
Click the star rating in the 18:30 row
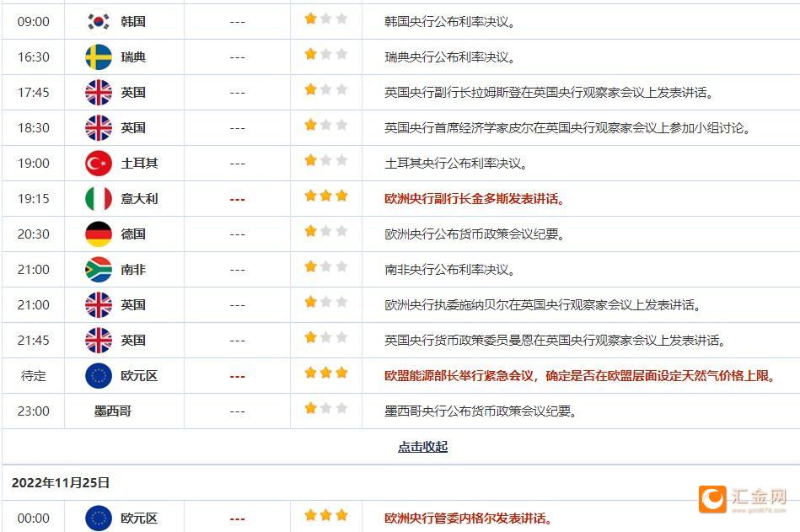(x=325, y=125)
